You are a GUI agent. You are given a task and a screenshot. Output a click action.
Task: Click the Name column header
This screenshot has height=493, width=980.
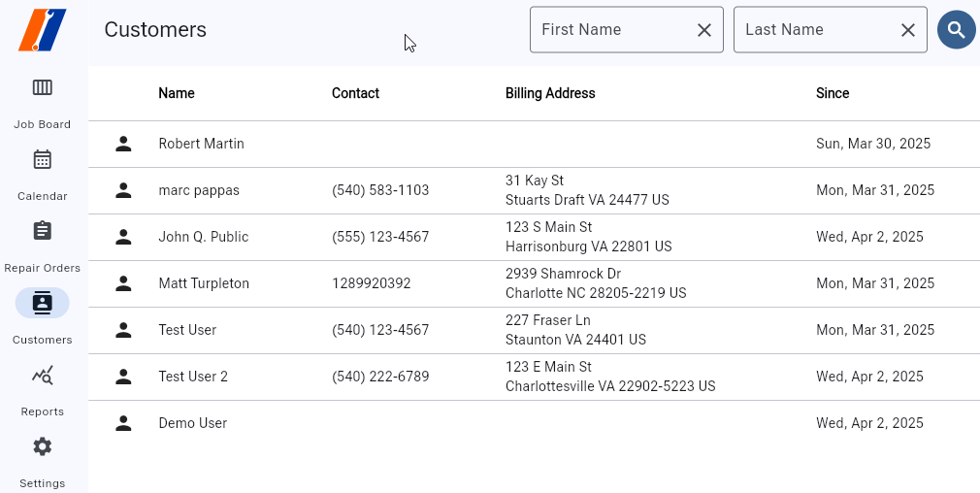pyautogui.click(x=177, y=93)
